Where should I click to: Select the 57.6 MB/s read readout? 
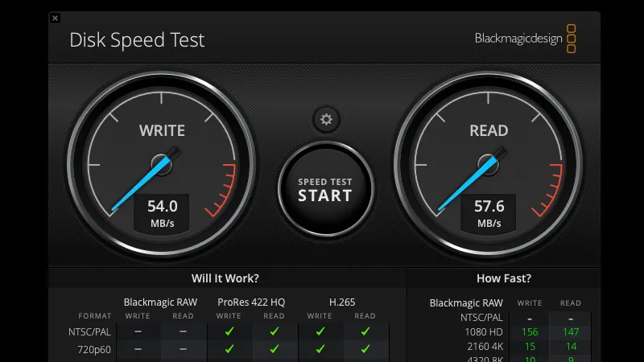coord(489,213)
